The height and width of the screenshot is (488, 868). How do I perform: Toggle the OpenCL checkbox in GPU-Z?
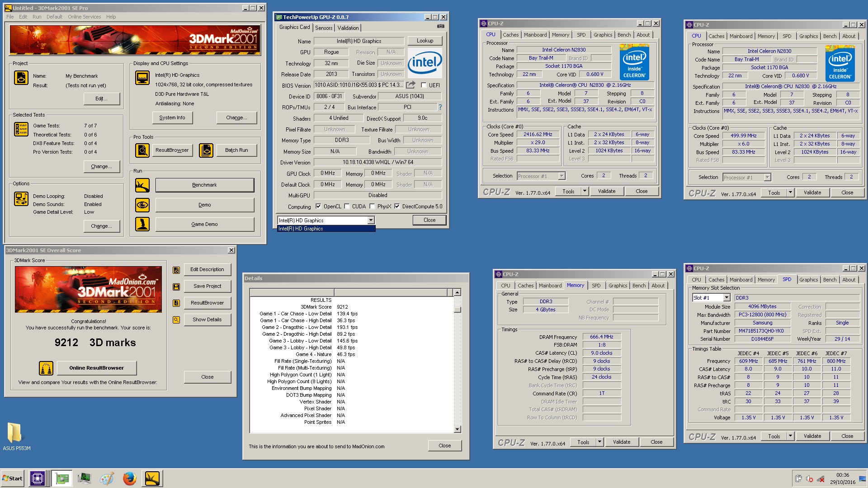[318, 206]
